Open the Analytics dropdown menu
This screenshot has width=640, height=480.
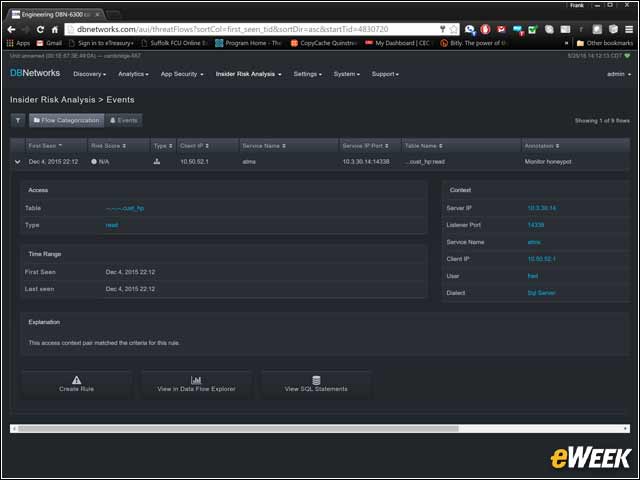(x=133, y=74)
